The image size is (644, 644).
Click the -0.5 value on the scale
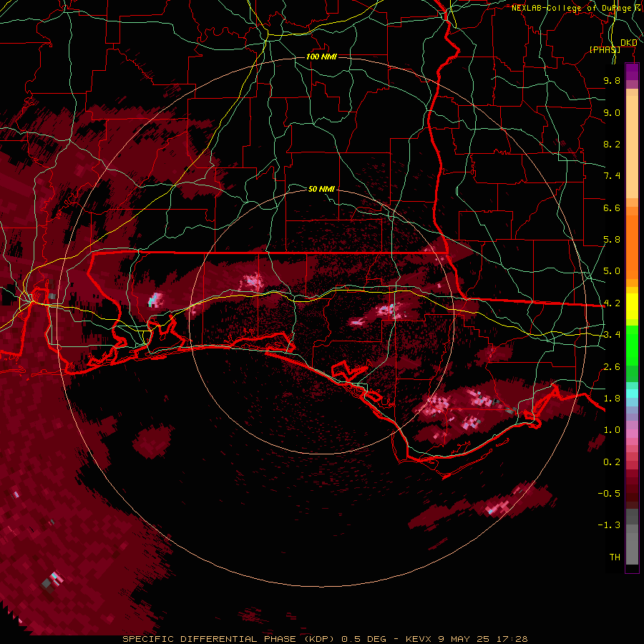pos(609,494)
